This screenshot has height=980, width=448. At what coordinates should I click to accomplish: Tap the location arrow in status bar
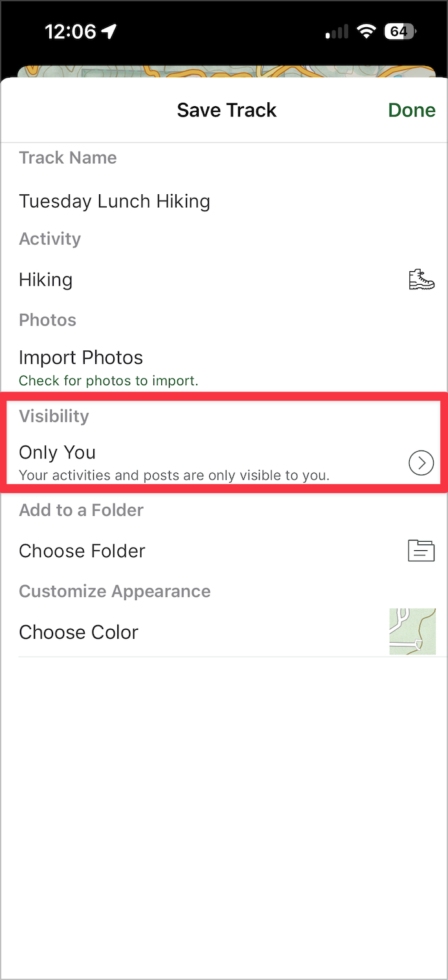109,31
